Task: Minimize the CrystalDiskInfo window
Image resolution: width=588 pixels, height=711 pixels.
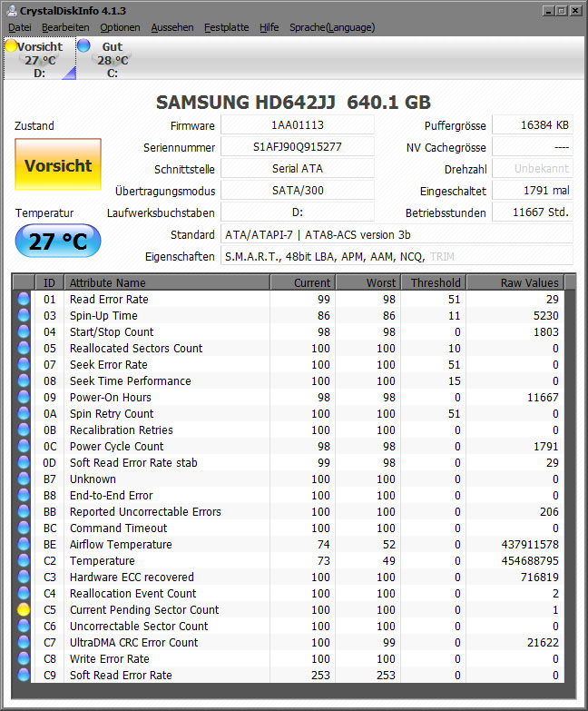Action: pos(549,10)
